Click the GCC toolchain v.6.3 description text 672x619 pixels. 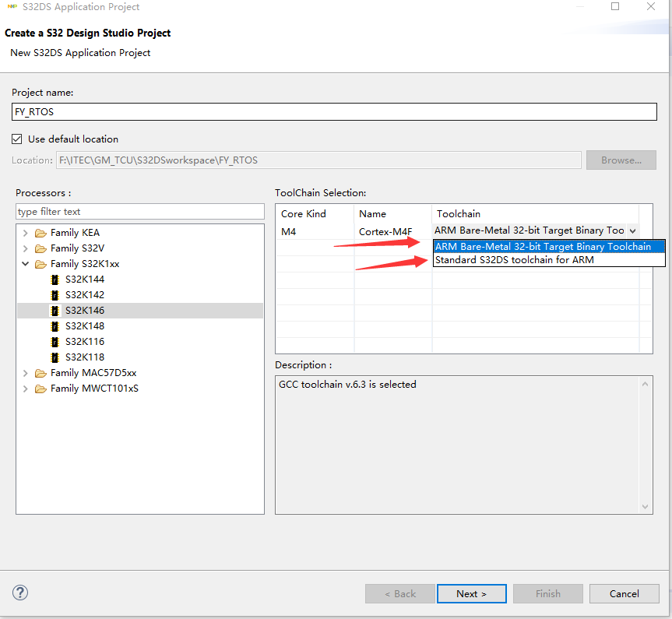point(347,385)
